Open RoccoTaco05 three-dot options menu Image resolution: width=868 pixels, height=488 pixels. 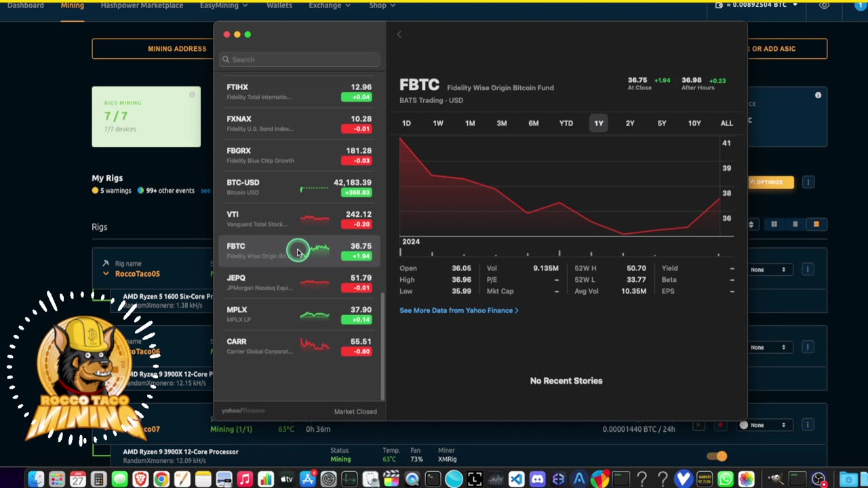tap(808, 270)
